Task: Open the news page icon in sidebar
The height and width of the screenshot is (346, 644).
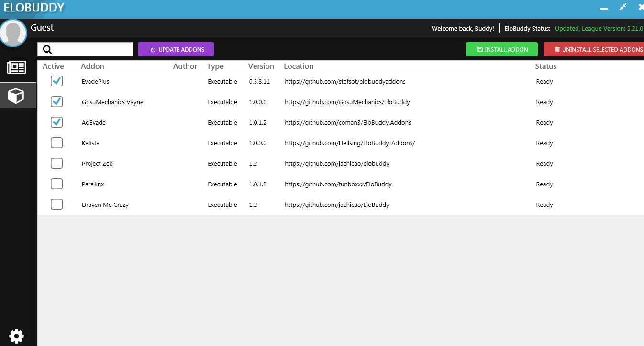Action: [x=16, y=68]
